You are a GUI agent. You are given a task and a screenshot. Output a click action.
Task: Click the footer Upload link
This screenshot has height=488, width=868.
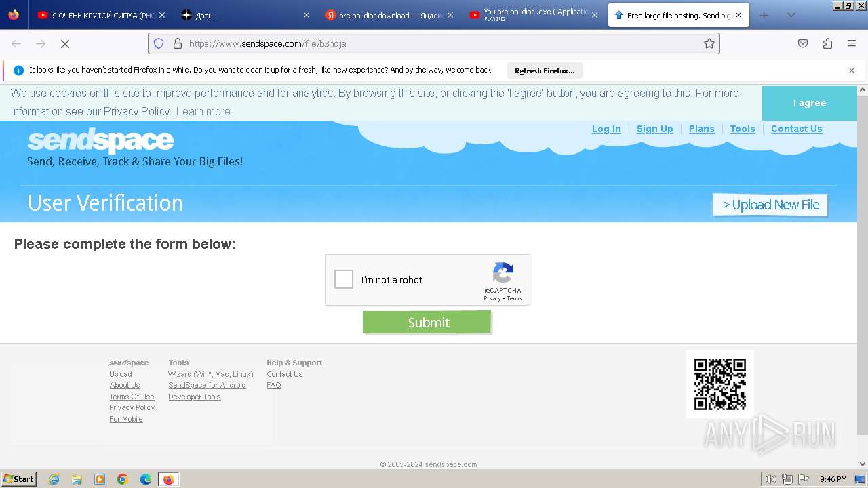pos(121,374)
